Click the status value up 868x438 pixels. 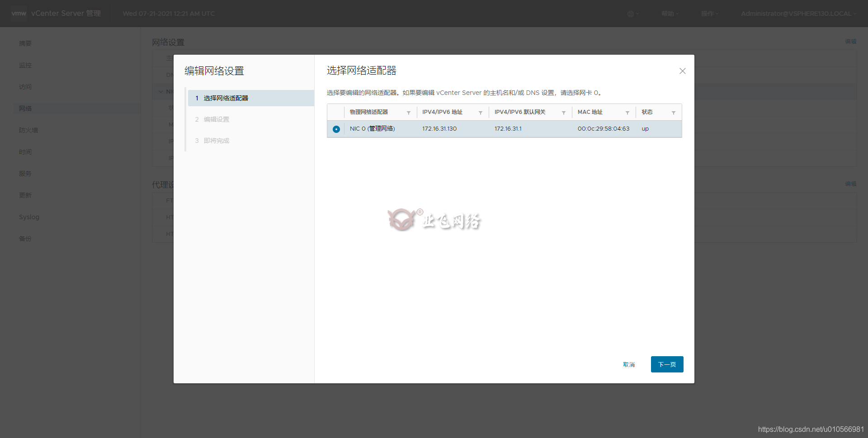pos(645,129)
